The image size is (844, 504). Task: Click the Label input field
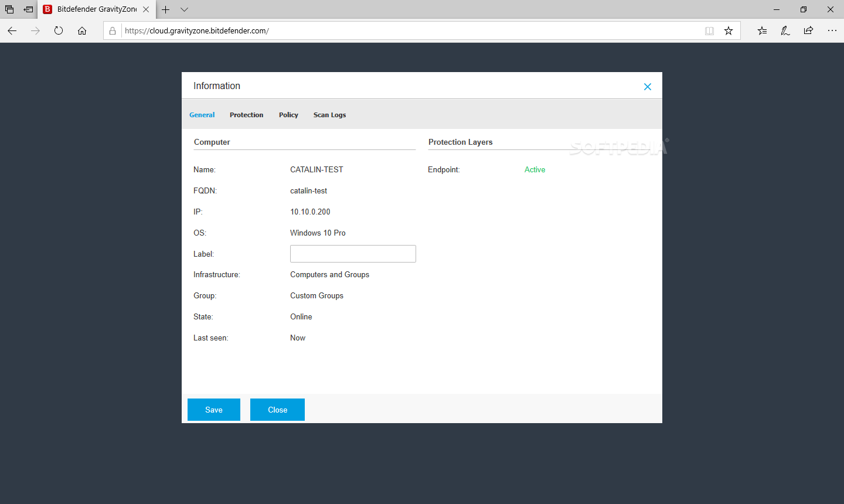point(353,254)
